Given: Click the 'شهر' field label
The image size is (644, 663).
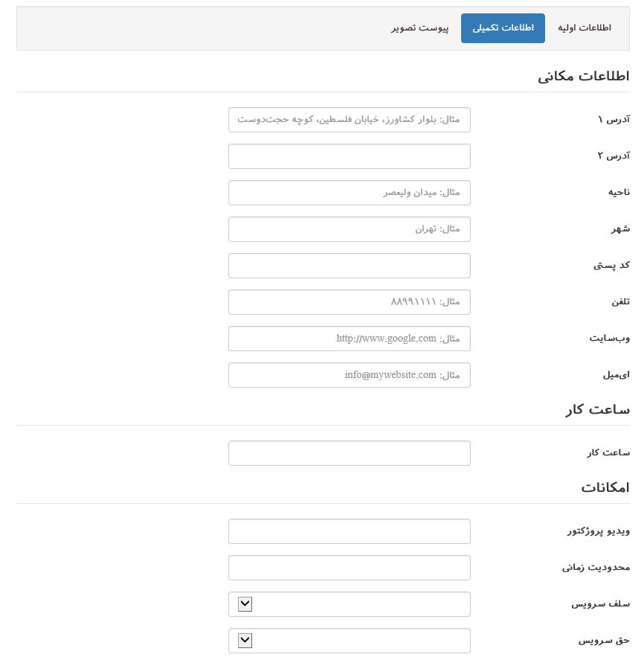Looking at the screenshot, I should click(x=620, y=229).
